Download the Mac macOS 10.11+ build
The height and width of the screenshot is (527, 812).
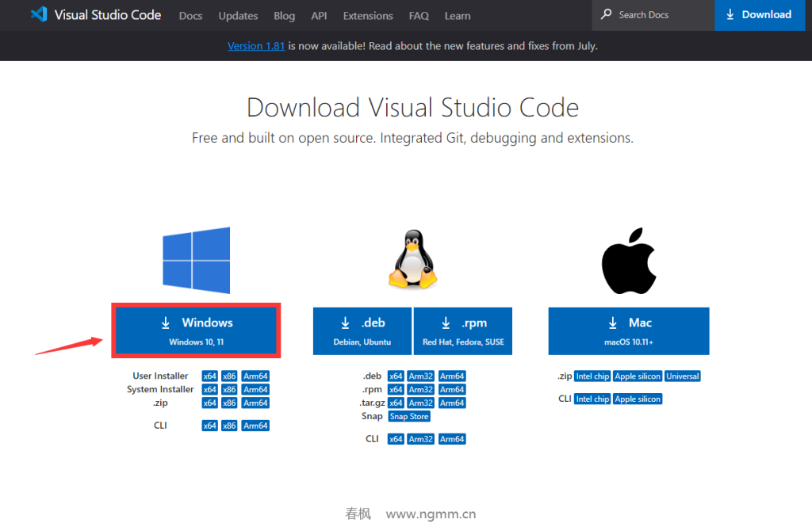[629, 330]
